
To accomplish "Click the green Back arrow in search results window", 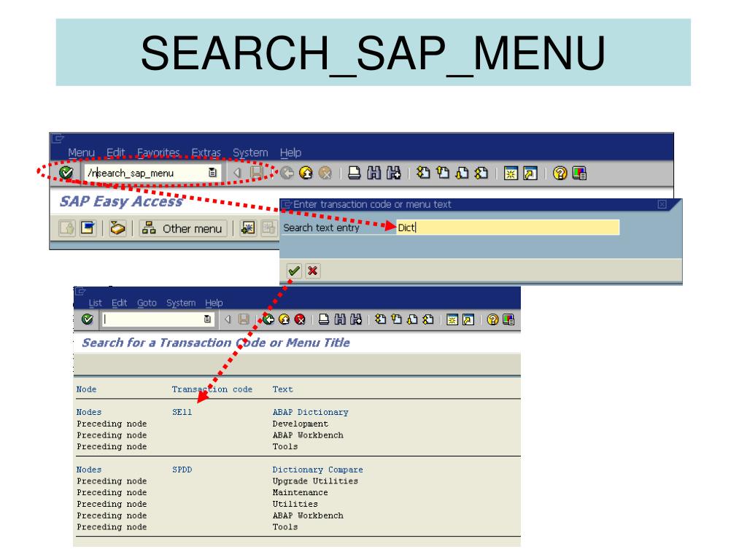I will pyautogui.click(x=268, y=319).
